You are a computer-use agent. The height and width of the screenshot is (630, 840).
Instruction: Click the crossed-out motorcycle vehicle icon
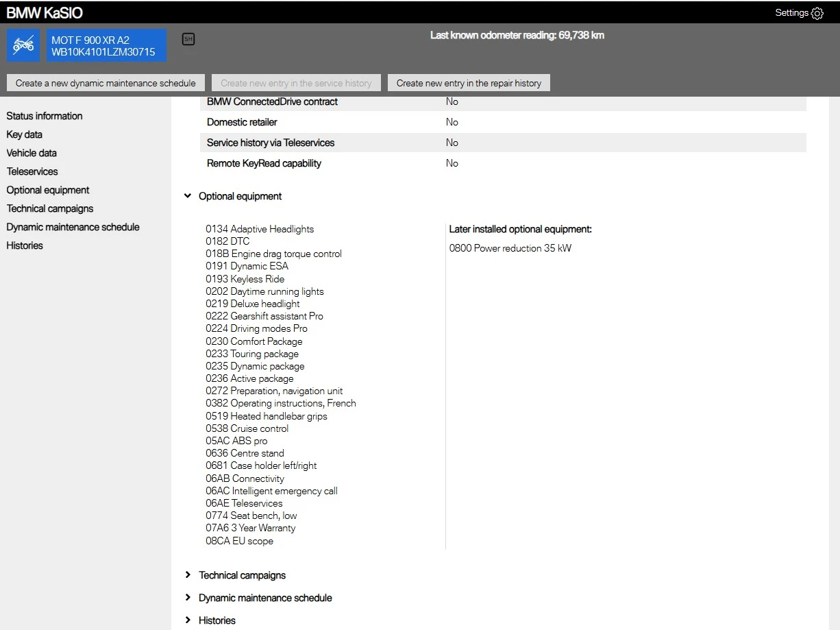(x=23, y=45)
